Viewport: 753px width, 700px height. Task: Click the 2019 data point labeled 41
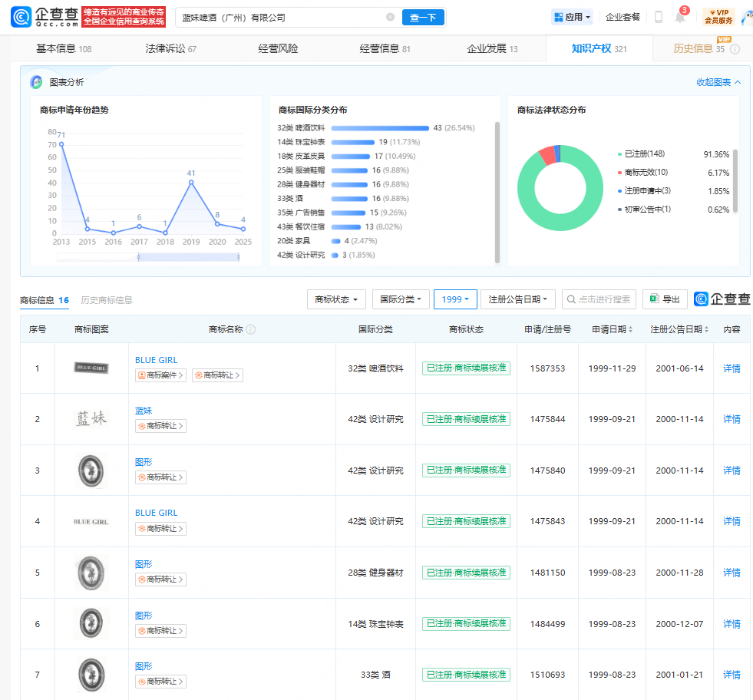pyautogui.click(x=191, y=183)
